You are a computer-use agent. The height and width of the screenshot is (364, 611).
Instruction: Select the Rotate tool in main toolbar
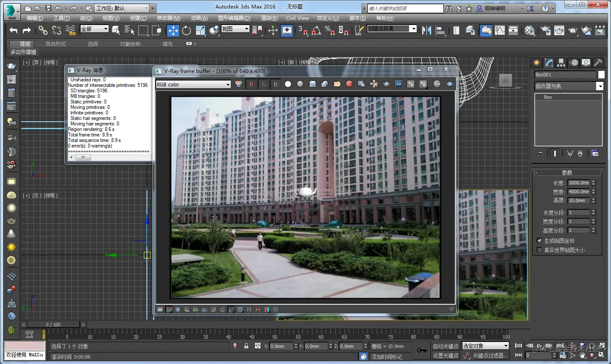point(186,30)
